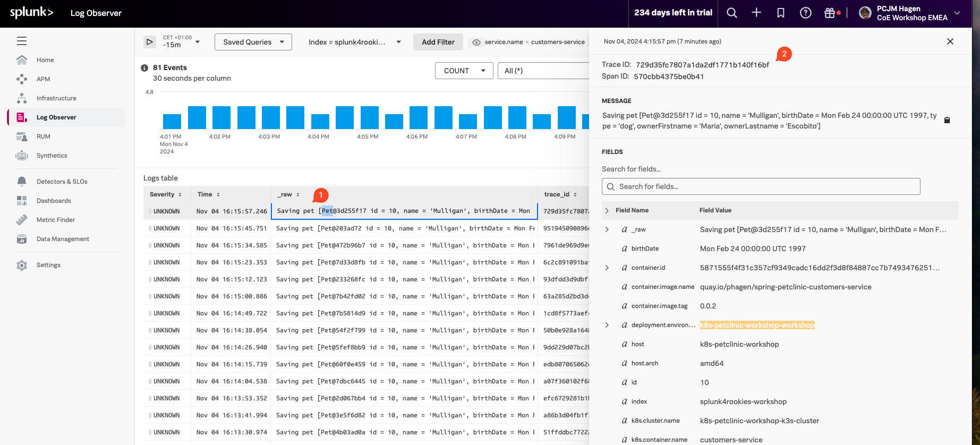Go to APM in the sidebar

43,79
